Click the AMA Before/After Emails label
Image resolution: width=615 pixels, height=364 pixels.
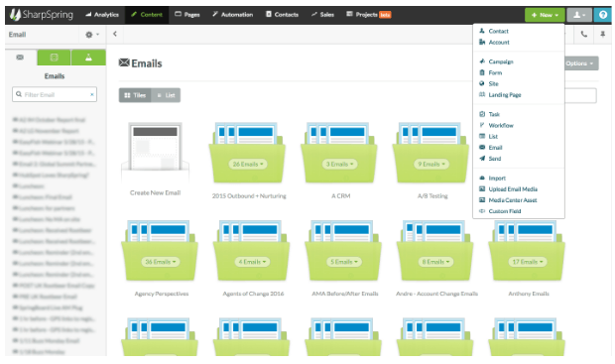(345, 294)
